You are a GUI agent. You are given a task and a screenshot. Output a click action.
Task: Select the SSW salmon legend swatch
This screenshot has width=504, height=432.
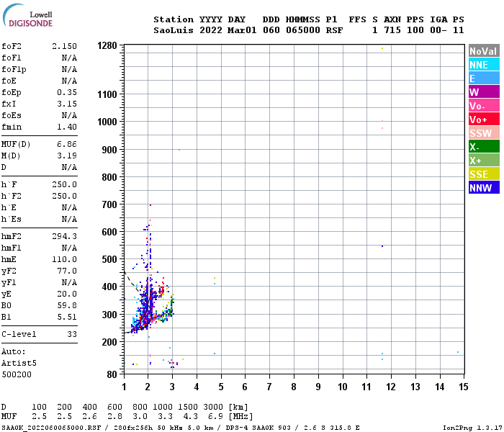pos(484,133)
